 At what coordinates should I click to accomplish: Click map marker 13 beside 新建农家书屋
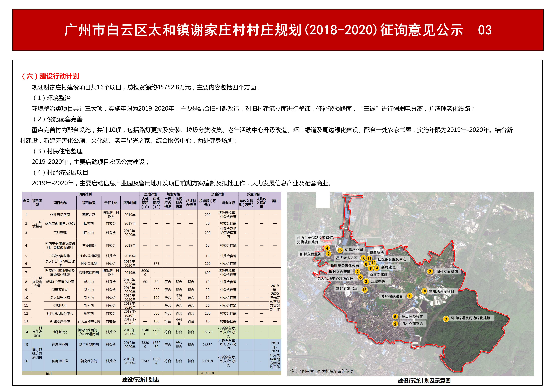(364, 290)
